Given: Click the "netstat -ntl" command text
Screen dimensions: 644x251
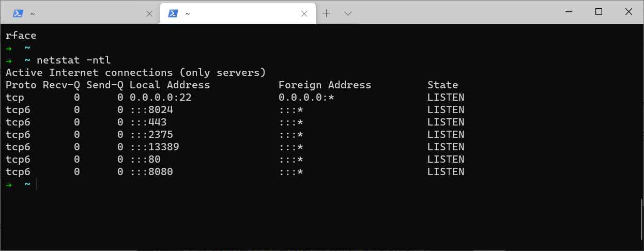Looking at the screenshot, I should point(73,60).
